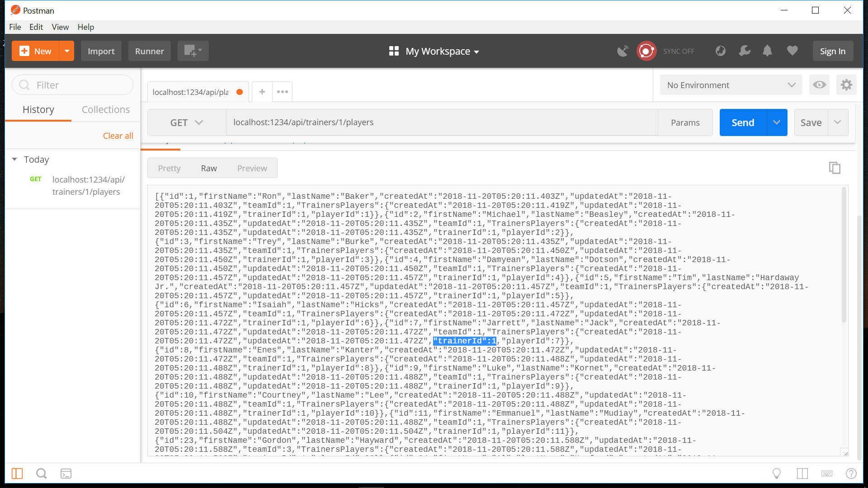Viewport: 868px width, 488px height.
Task: Click the request URL input field
Action: [x=441, y=122]
